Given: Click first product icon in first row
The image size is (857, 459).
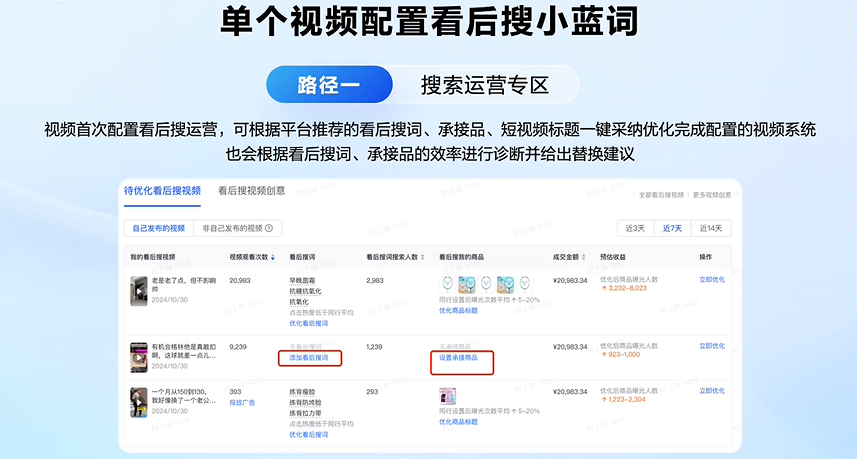Looking at the screenshot, I should (x=447, y=282).
